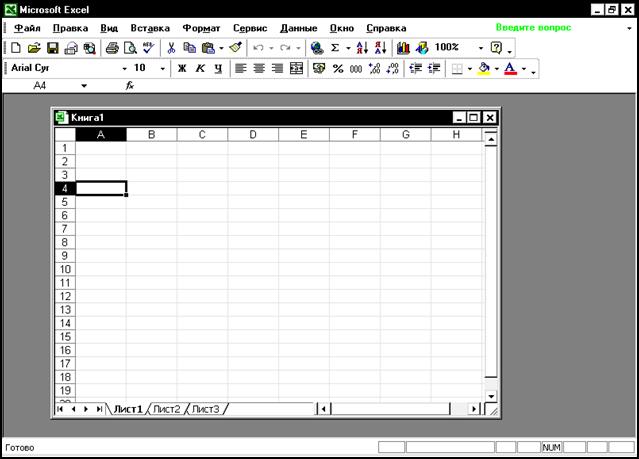This screenshot has height=459, width=639.
Task: Expand the AutoSum functions arrow
Action: (x=348, y=48)
